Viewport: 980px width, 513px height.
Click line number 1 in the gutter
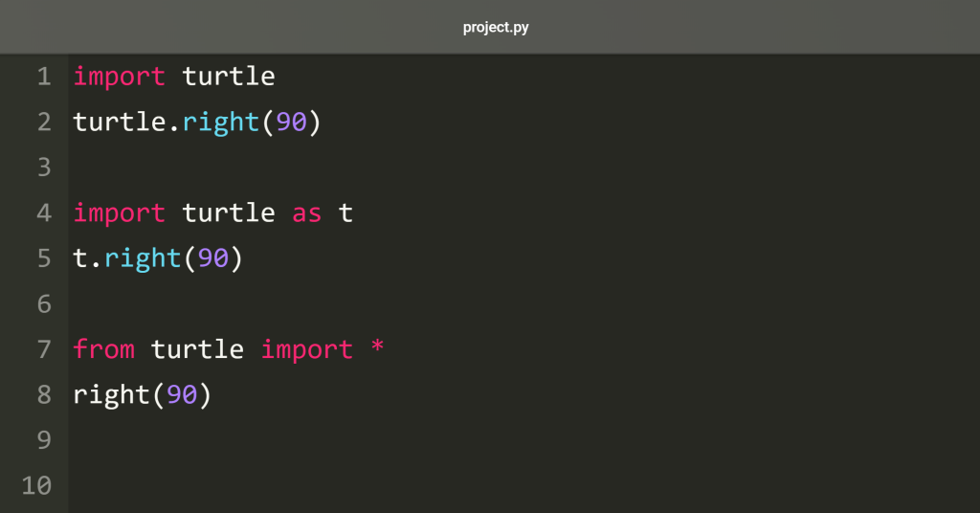(x=44, y=77)
